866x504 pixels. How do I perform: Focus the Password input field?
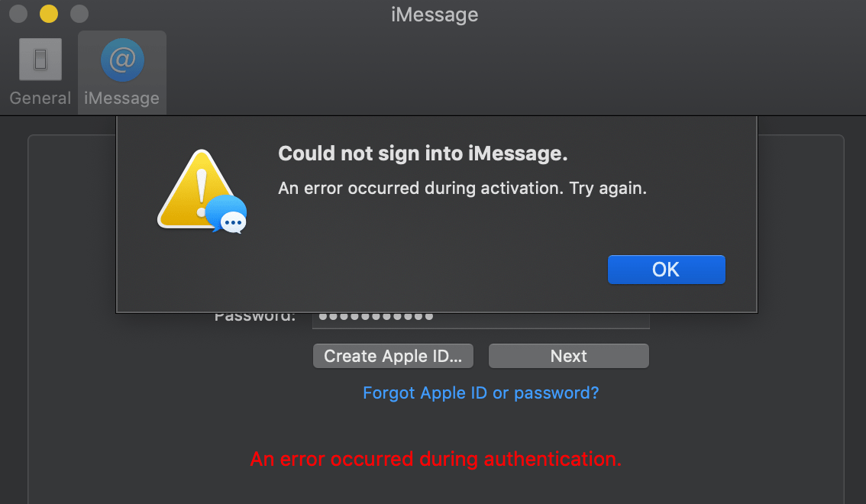480,320
